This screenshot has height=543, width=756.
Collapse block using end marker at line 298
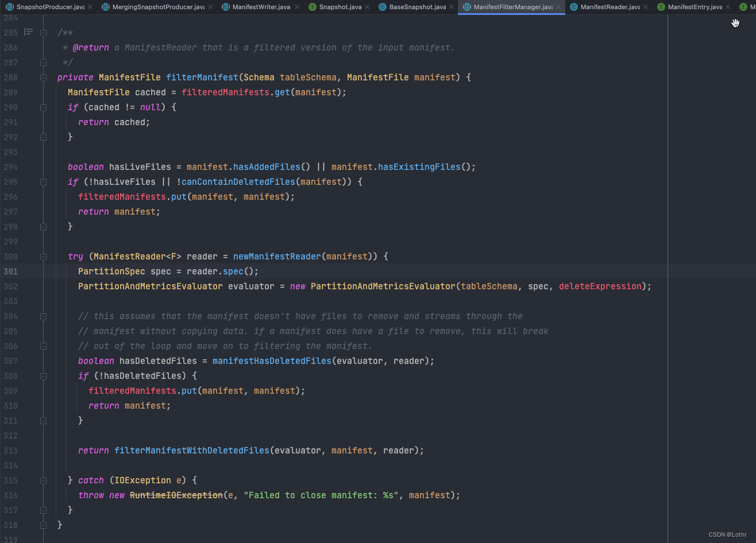[x=43, y=226]
